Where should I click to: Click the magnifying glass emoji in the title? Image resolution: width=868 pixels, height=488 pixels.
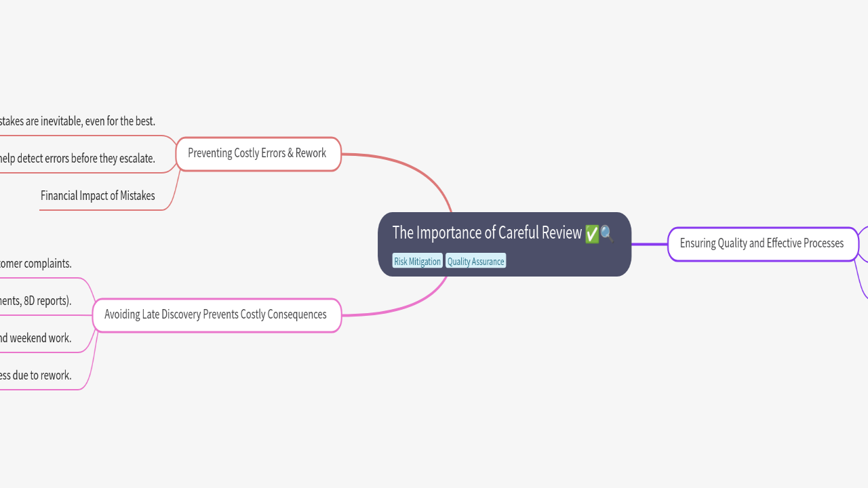[x=606, y=234]
